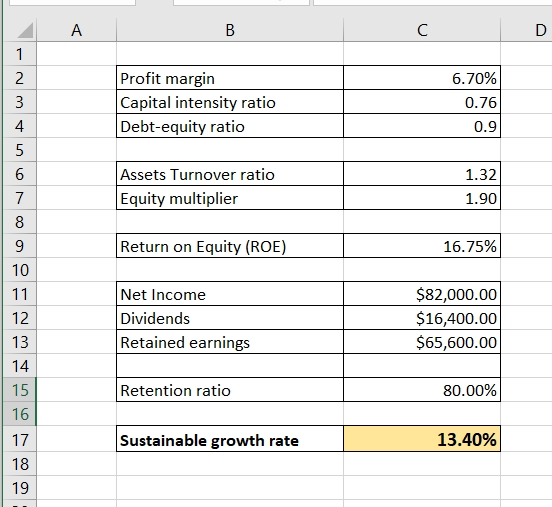552x507 pixels.
Task: Select row 1 header
Action: (x=19, y=54)
